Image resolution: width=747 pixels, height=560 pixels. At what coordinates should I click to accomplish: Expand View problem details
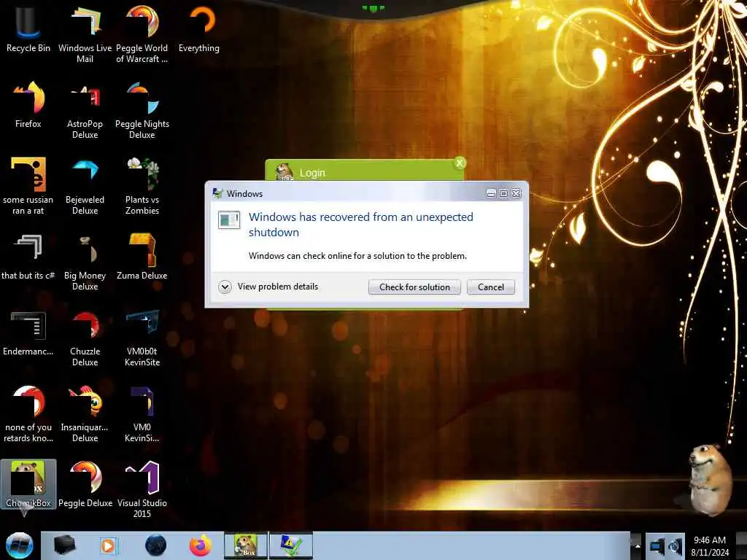tap(268, 287)
